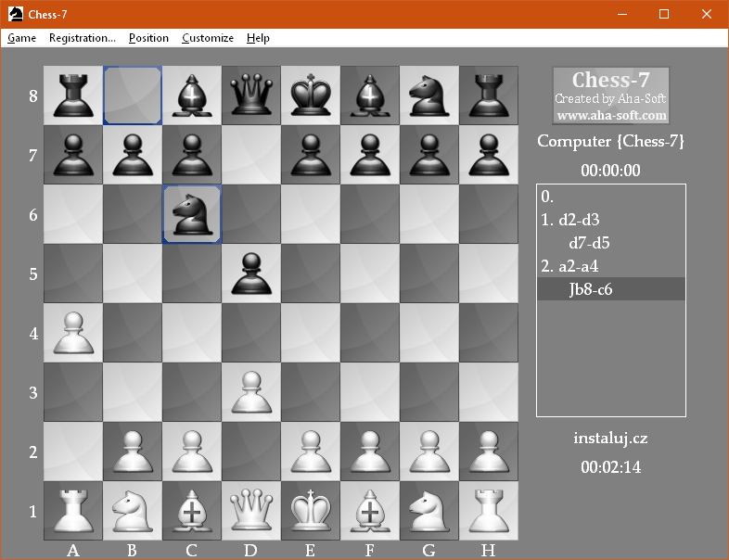Select the white bishop on F1
This screenshot has width=729, height=560.
370,511
